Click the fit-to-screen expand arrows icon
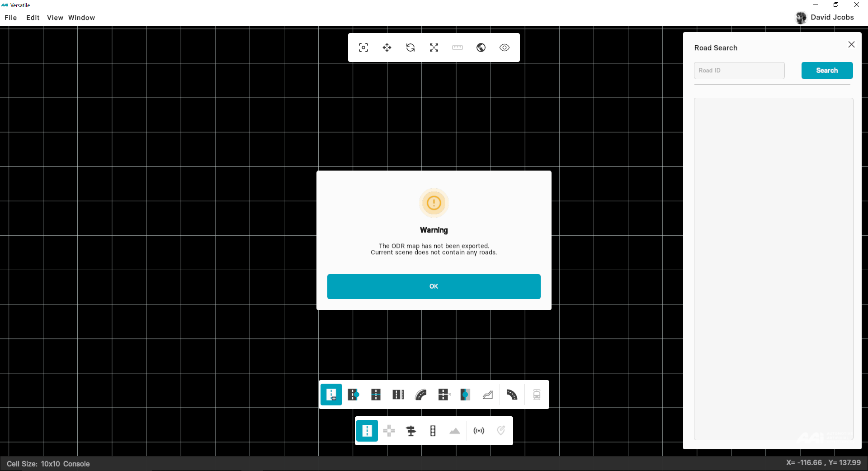Screen dimensions: 868x471 pyautogui.click(x=434, y=48)
